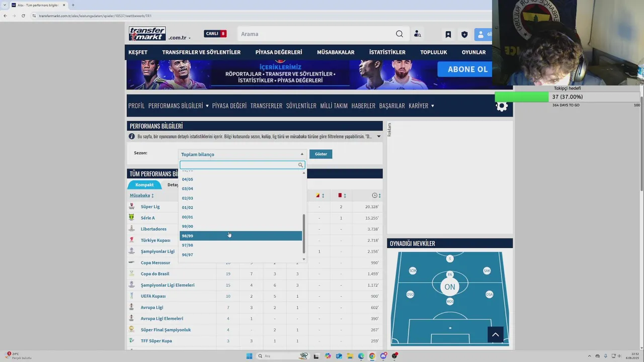This screenshot has height=362, width=644.
Task: Open the İSTATİSTİKLER menu
Action: click(387, 52)
